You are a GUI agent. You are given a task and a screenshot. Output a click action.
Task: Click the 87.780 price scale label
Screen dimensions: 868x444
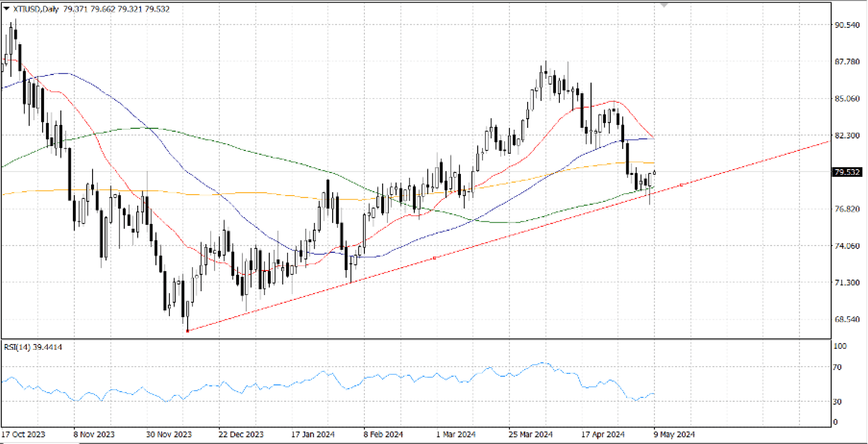(x=847, y=62)
